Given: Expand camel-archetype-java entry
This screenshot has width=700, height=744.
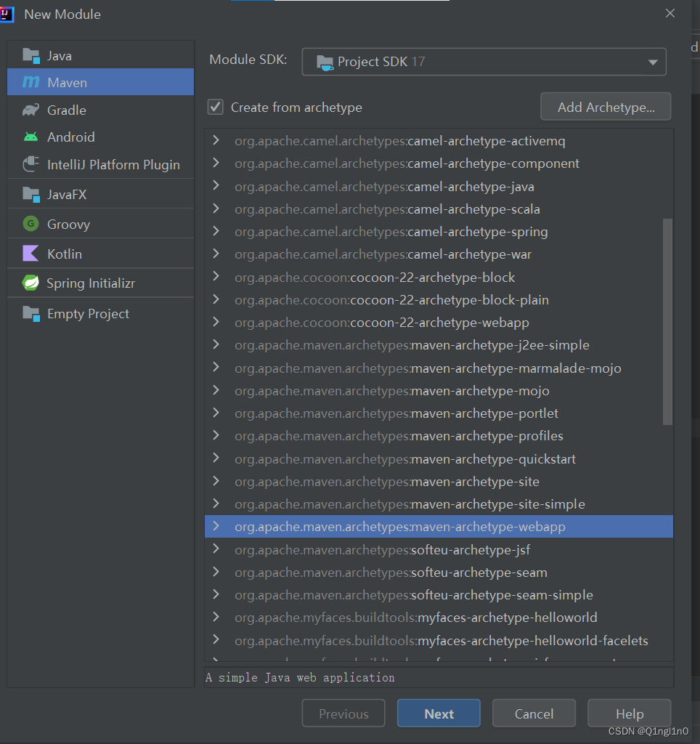Looking at the screenshot, I should [x=216, y=185].
